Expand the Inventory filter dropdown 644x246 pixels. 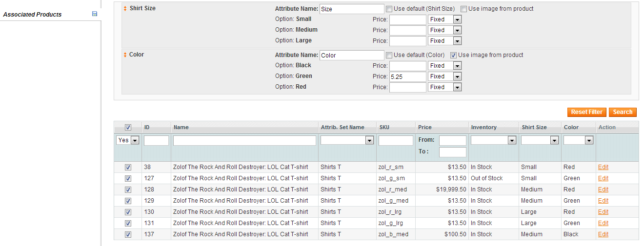pos(493,140)
